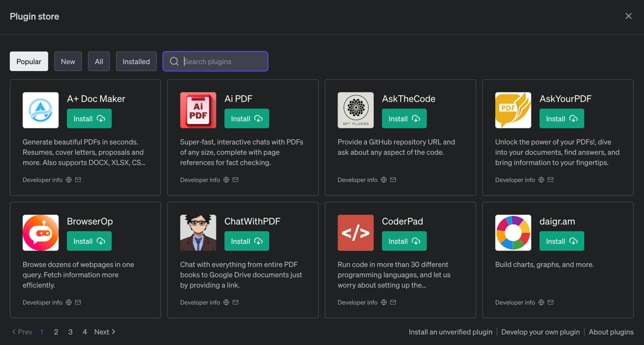
Task: Click A+ Doc Maker developer email icon
Action: point(78,180)
